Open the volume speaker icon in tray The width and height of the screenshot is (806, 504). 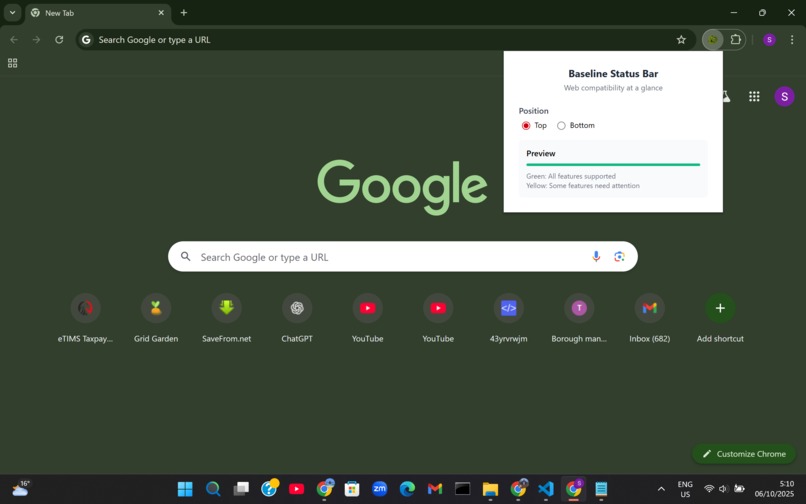coord(723,489)
